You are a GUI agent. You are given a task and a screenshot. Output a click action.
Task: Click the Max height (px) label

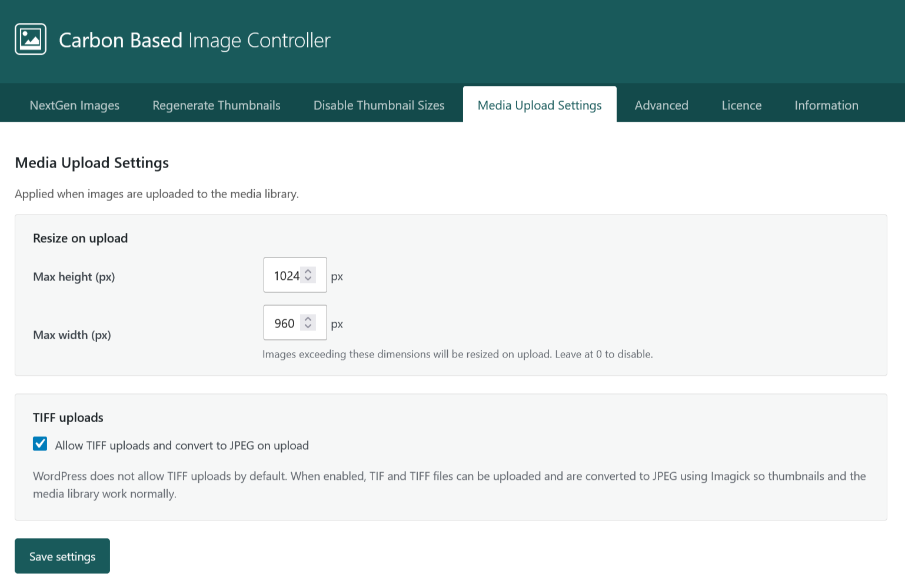(x=74, y=277)
